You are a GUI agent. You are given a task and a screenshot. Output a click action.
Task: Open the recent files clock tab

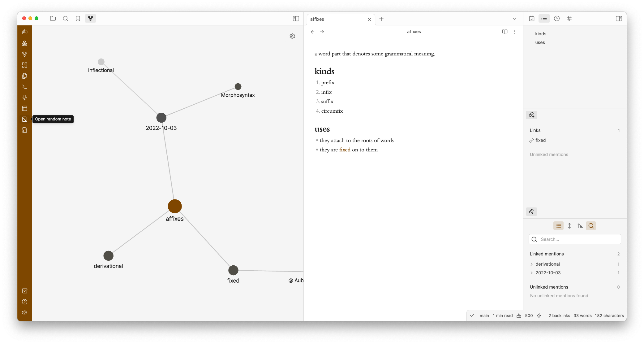[557, 19]
